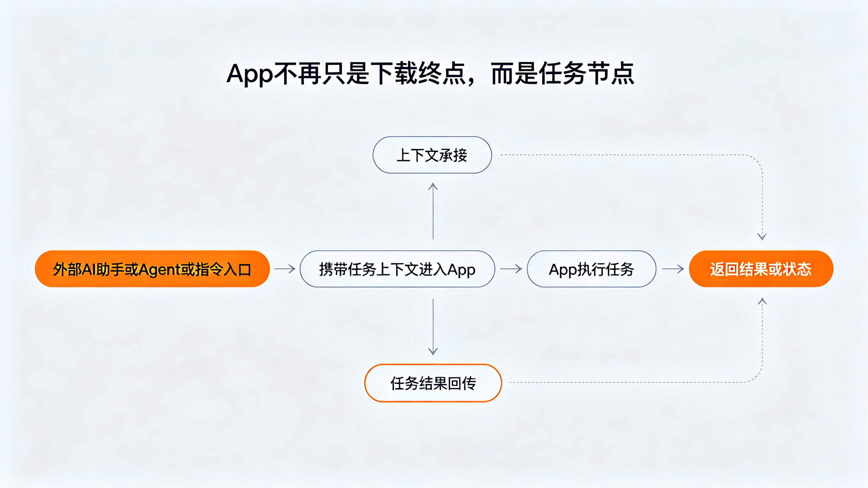Click arrow from App执行任务 to 返回结果或状态
The height and width of the screenshot is (488, 868).
point(673,269)
